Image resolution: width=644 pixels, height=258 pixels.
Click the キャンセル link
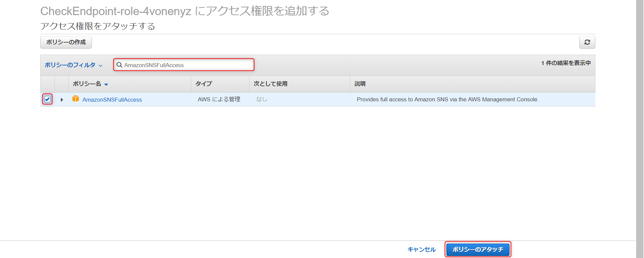[x=421, y=249]
